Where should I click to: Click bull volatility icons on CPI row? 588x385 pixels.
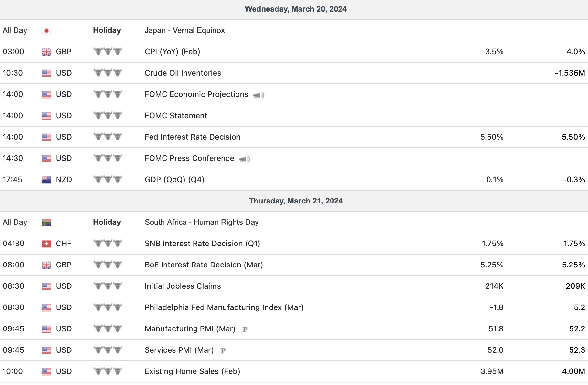click(108, 51)
